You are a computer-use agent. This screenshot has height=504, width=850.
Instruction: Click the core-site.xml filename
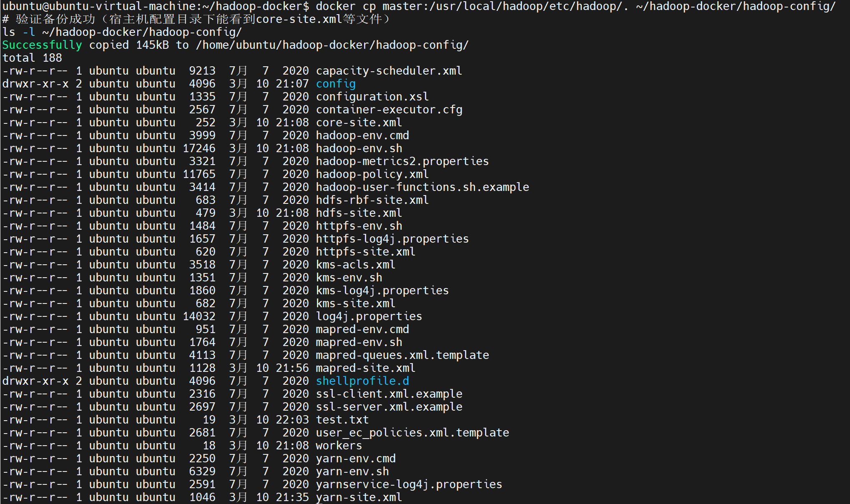point(359,123)
